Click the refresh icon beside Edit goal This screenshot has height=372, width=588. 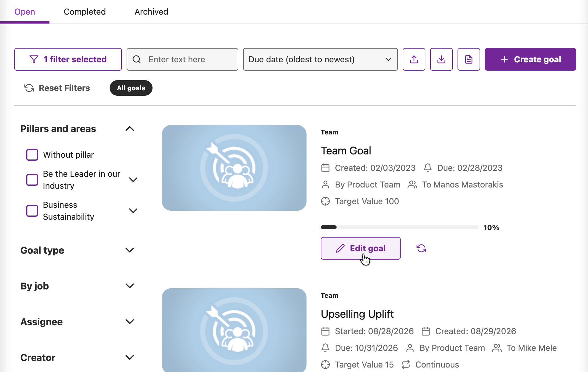click(421, 248)
